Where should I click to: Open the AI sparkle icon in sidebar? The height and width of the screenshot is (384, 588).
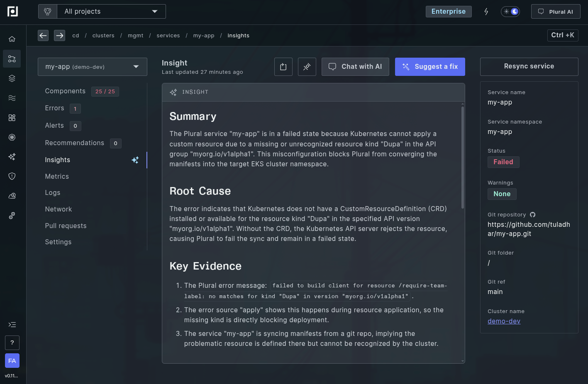click(x=12, y=157)
